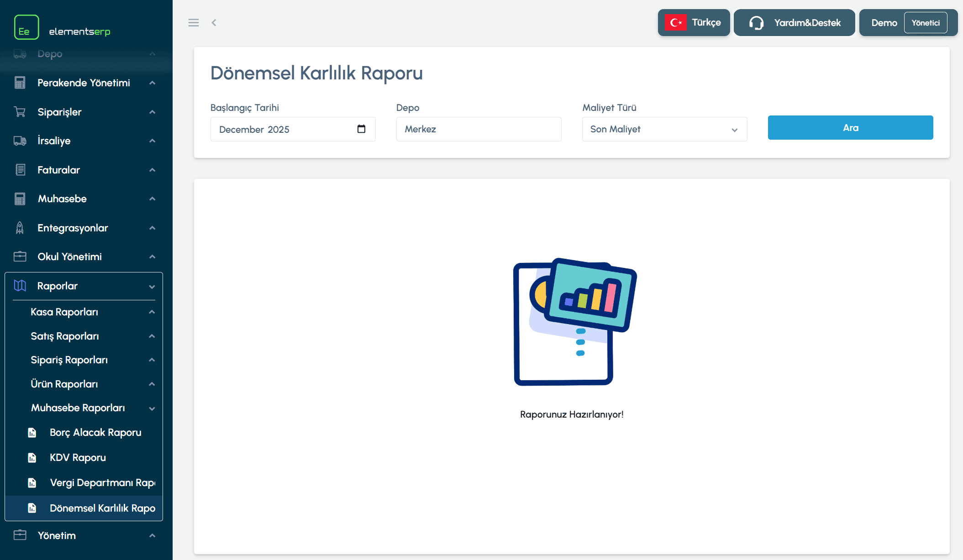Click the Entegrasyonlar rocket icon

pyautogui.click(x=20, y=228)
